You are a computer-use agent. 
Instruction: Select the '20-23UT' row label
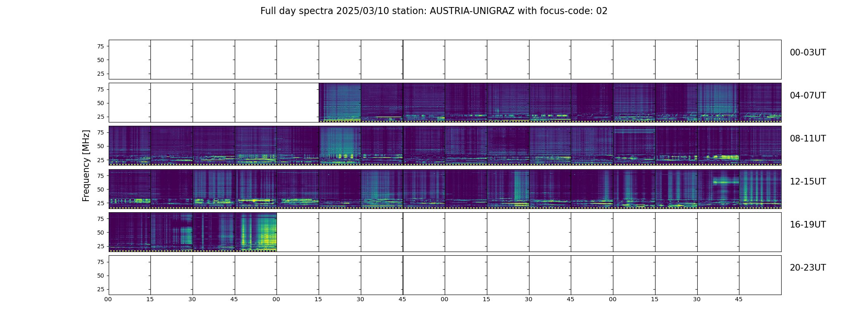point(808,268)
